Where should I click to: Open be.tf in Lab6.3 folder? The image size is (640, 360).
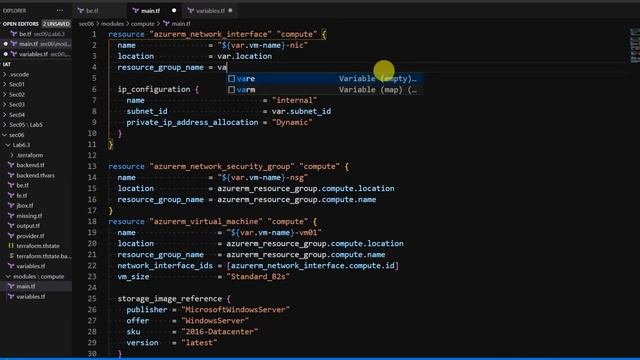[22, 186]
